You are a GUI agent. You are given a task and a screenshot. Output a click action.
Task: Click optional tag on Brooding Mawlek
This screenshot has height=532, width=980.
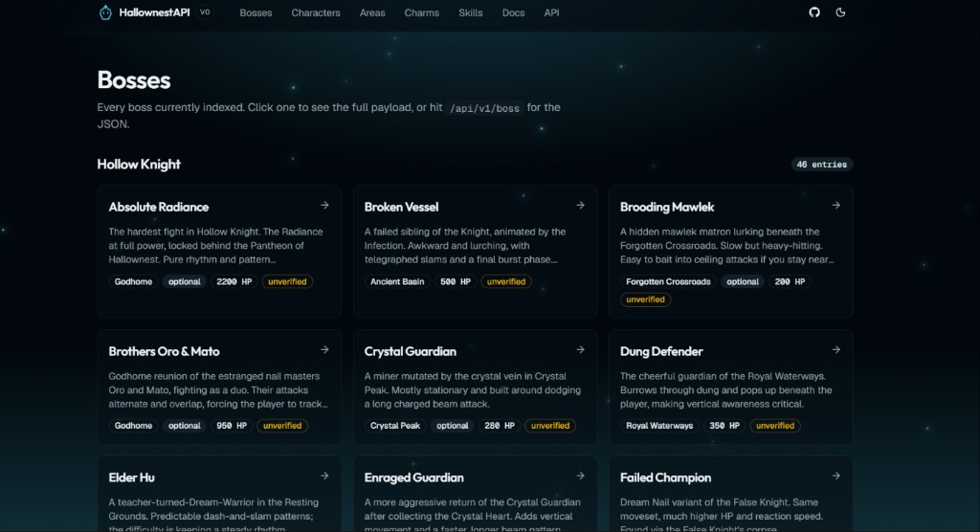[743, 282]
